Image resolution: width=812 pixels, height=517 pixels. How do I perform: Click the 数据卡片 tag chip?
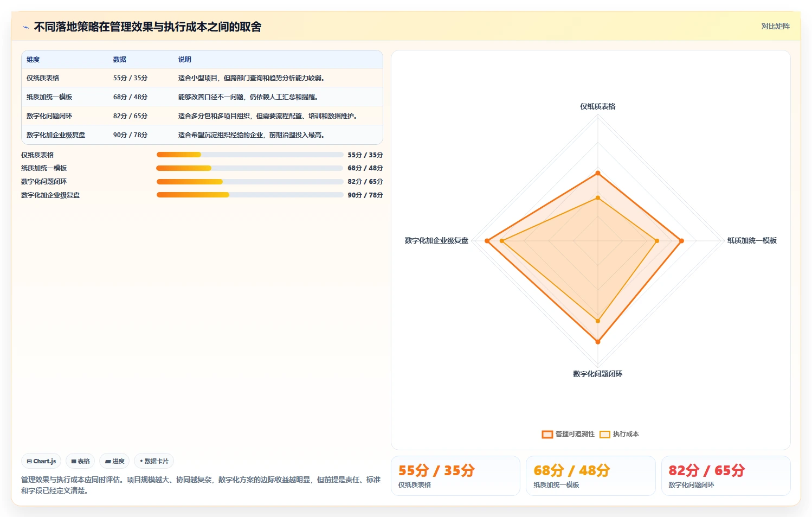(x=154, y=461)
